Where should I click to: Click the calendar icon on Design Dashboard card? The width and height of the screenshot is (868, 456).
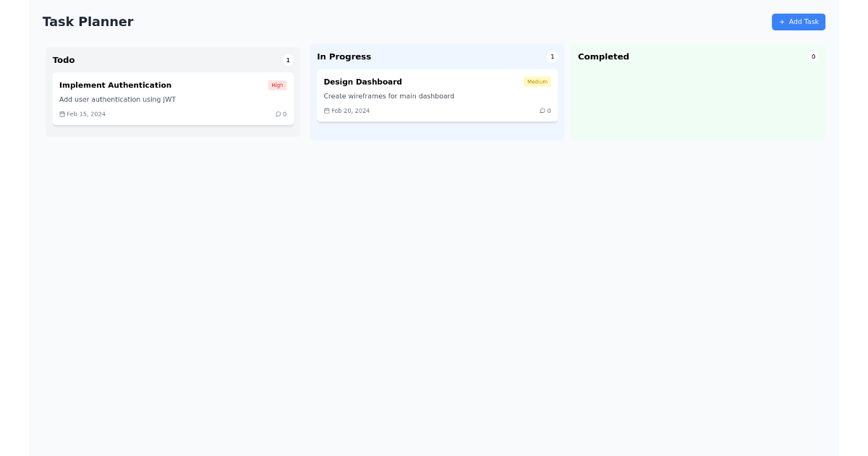[327, 111]
